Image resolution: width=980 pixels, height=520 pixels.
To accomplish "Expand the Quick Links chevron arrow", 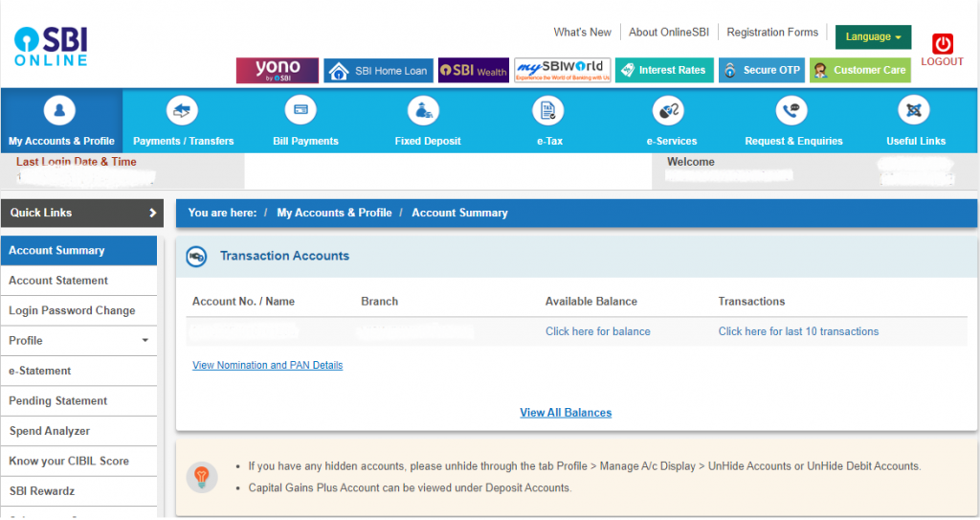I will click(x=152, y=213).
